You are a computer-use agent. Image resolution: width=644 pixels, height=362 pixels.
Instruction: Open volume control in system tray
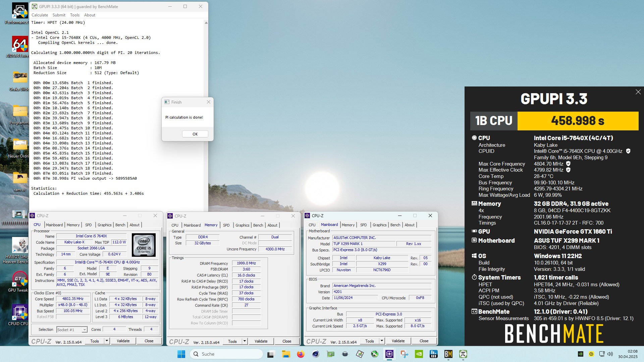point(610,354)
